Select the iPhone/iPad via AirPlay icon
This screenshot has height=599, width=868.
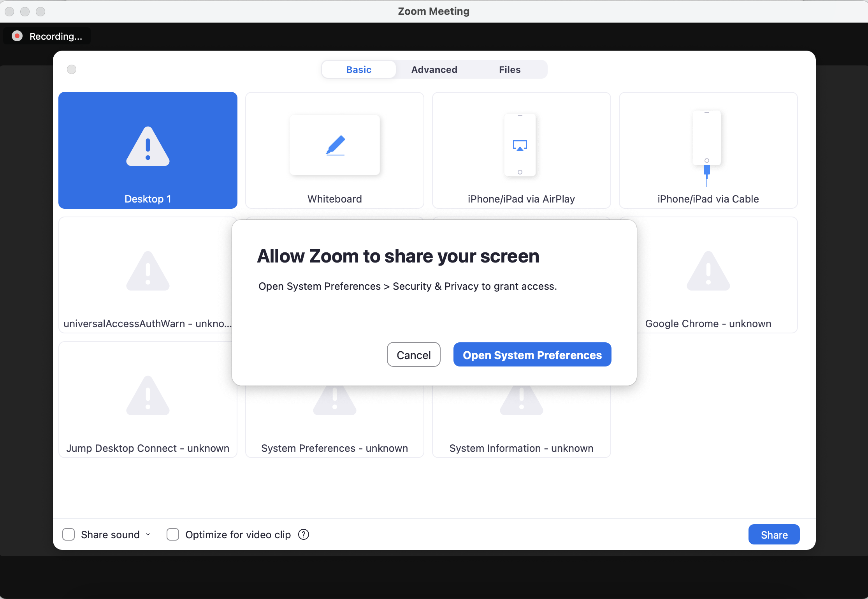520,145
